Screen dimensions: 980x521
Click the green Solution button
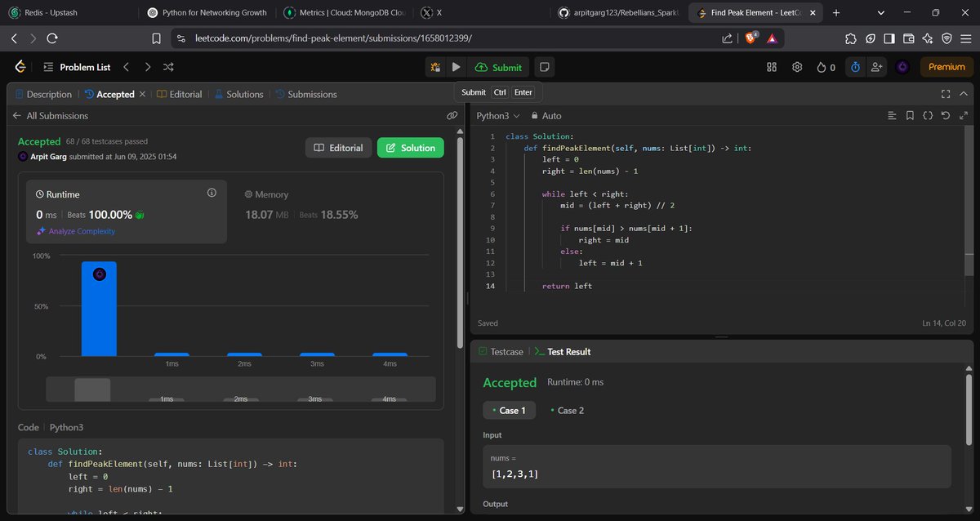[x=411, y=148]
